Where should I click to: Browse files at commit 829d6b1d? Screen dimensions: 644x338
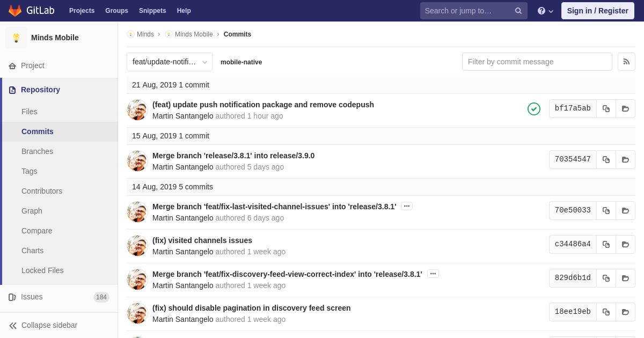pyautogui.click(x=625, y=278)
